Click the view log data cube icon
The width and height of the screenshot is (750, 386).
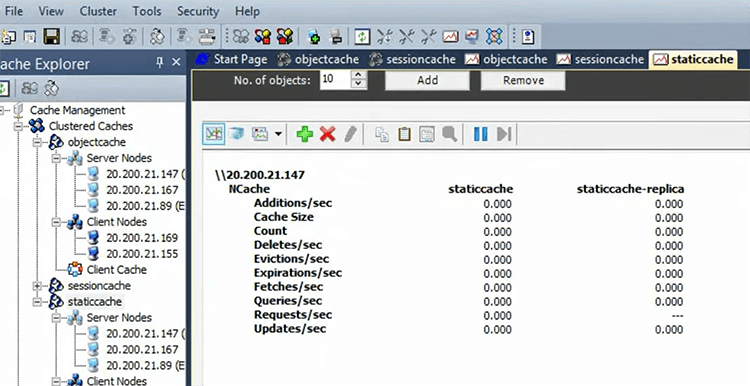coord(236,134)
